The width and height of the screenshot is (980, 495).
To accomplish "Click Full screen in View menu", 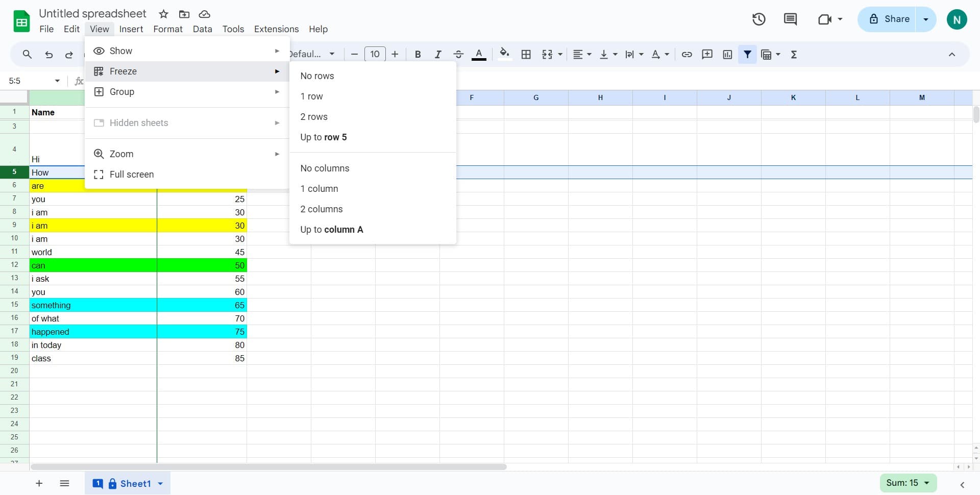I will 131,175.
